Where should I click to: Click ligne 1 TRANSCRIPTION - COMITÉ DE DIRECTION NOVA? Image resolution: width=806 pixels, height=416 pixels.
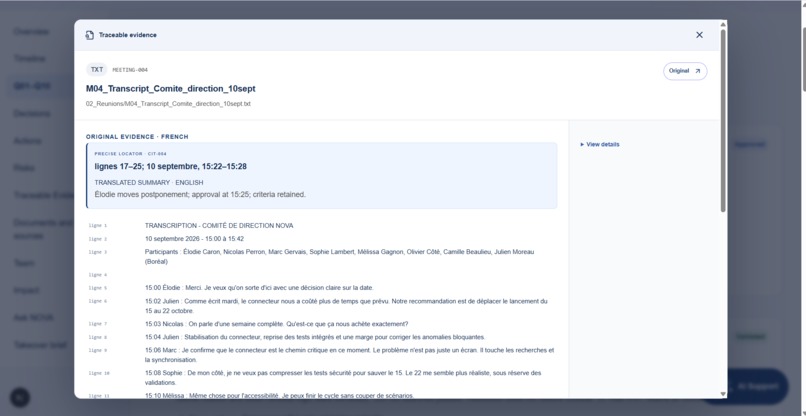coord(219,226)
